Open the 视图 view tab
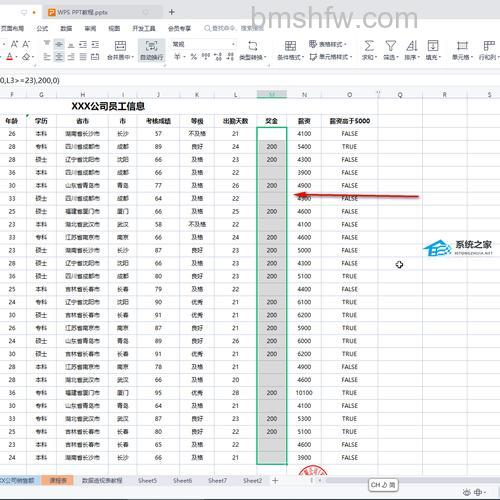Image resolution: width=500 pixels, height=500 pixels. [x=114, y=28]
